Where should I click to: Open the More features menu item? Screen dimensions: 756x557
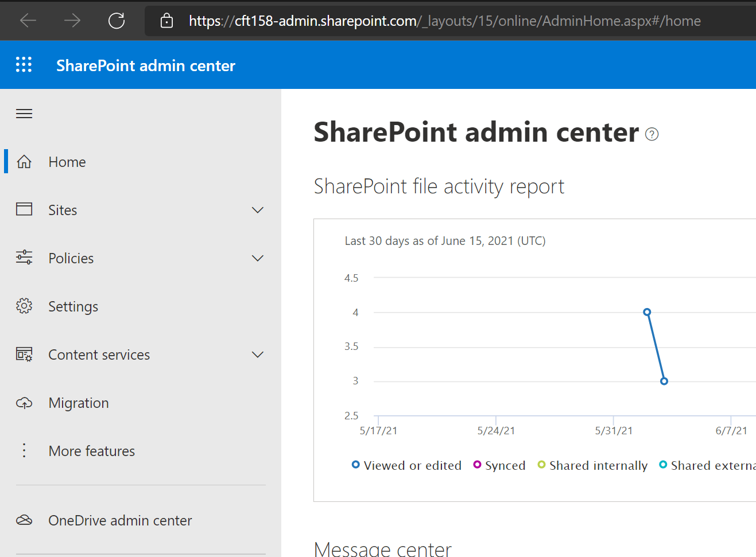click(x=91, y=451)
